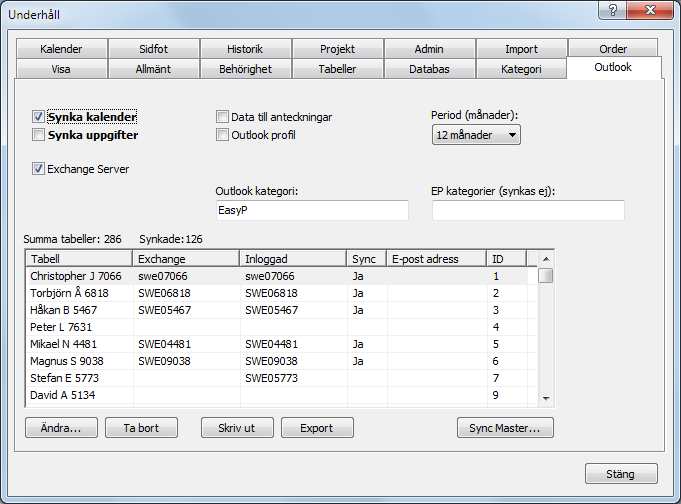Click the Export button
681x504 pixels.
pyautogui.click(x=317, y=428)
